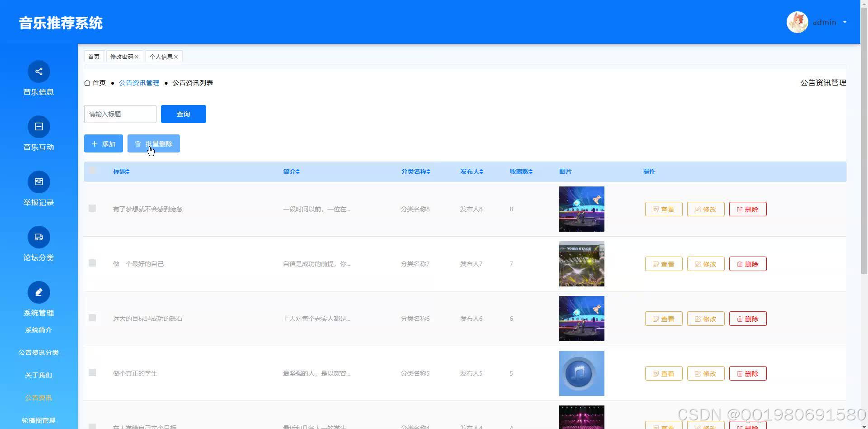
Task: Open the thumbnail in row 分类名称8
Action: pos(582,209)
